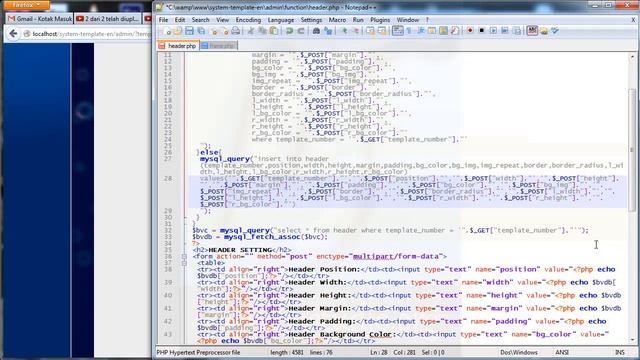Click the Cut scissors icon
Viewport: 640px width, 360px height.
pyautogui.click(x=251, y=31)
